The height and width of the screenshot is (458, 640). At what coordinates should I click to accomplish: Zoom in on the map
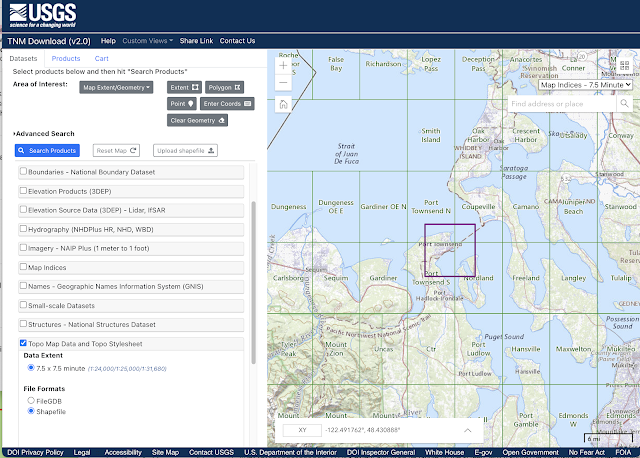(x=283, y=66)
